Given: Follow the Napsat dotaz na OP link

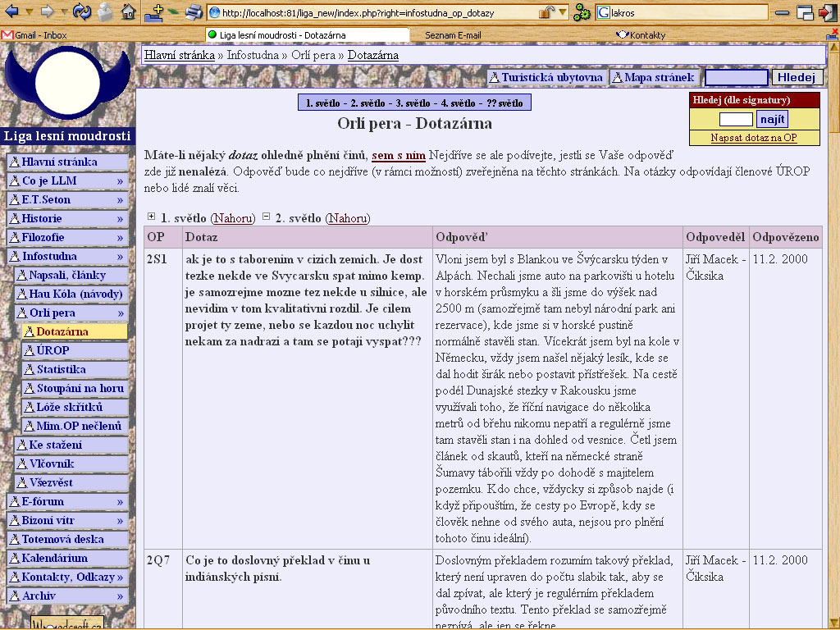Looking at the screenshot, I should [x=754, y=138].
